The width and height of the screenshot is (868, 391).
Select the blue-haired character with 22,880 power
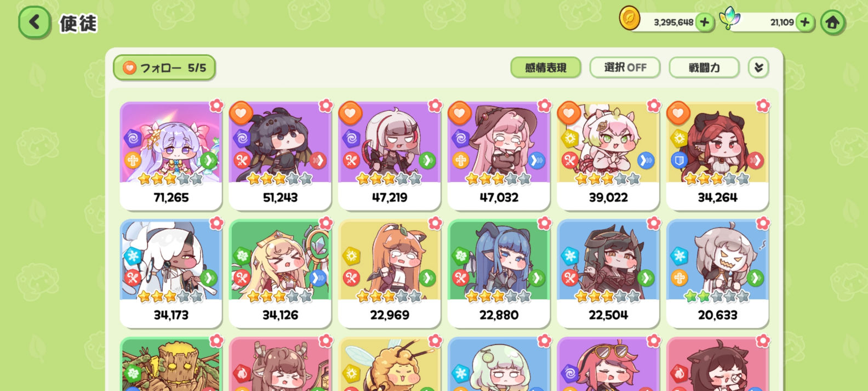499,274
